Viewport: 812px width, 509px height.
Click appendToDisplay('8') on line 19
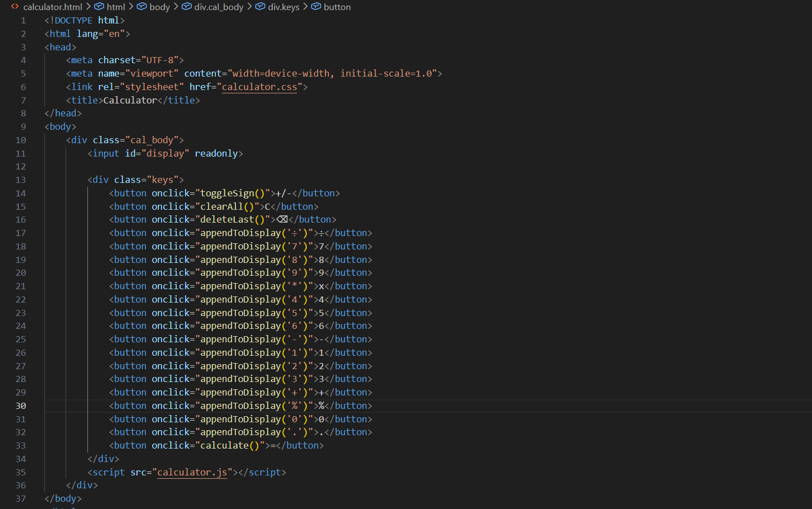click(x=254, y=260)
